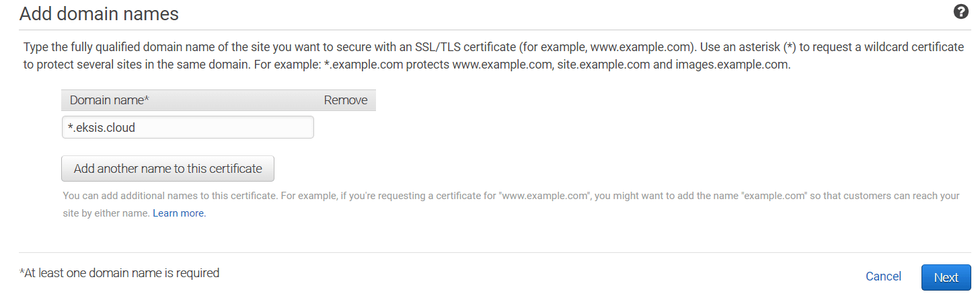Click the help question mark icon
The height and width of the screenshot is (298, 980).
pos(961,12)
